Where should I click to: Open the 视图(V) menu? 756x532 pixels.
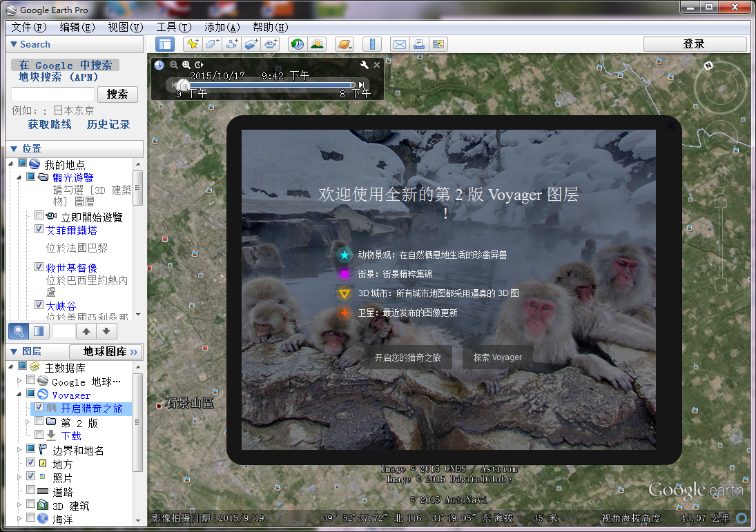[x=126, y=28]
